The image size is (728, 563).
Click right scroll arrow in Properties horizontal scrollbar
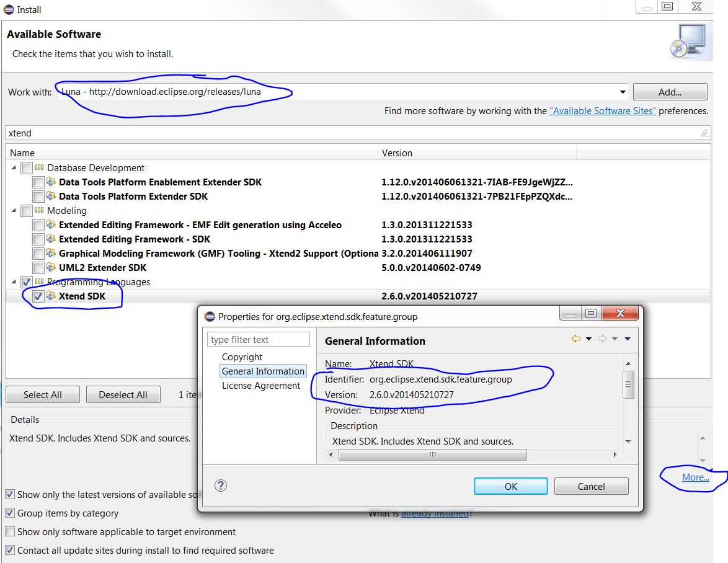(x=615, y=454)
